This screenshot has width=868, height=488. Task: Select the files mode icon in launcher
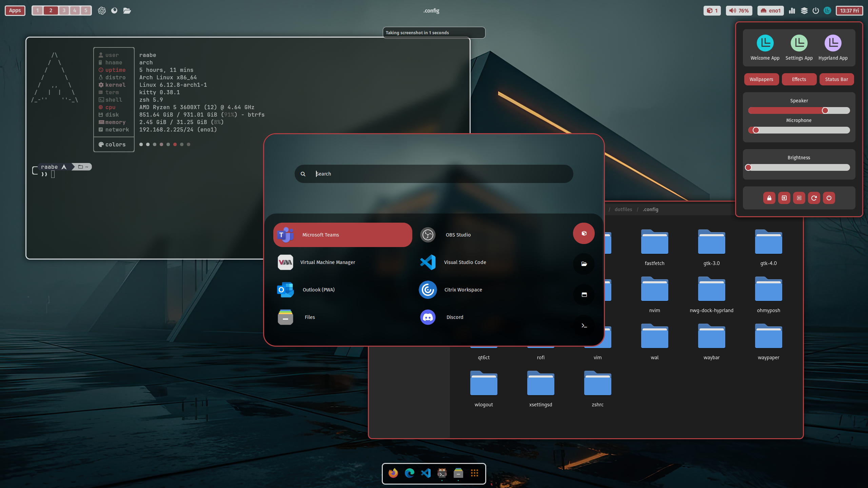coord(584,264)
